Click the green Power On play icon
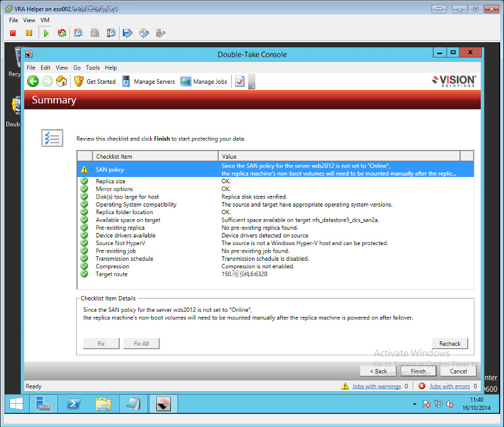 46,33
